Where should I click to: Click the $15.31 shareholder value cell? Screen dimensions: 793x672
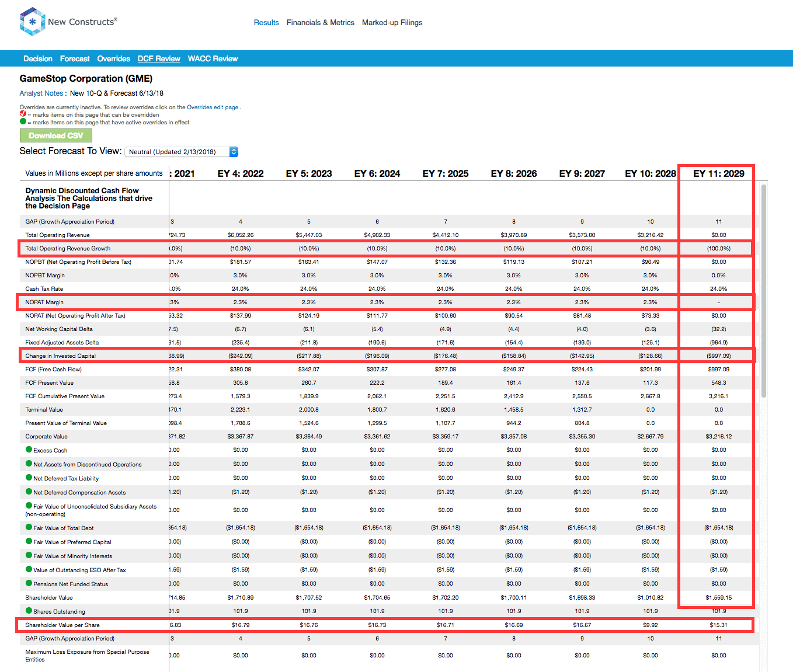(x=718, y=625)
